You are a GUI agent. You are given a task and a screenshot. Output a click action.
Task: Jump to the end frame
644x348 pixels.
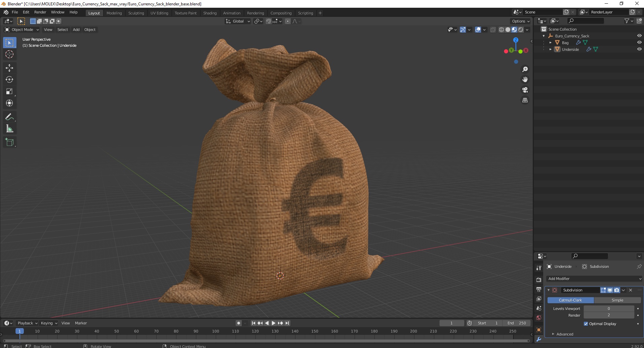(287, 323)
